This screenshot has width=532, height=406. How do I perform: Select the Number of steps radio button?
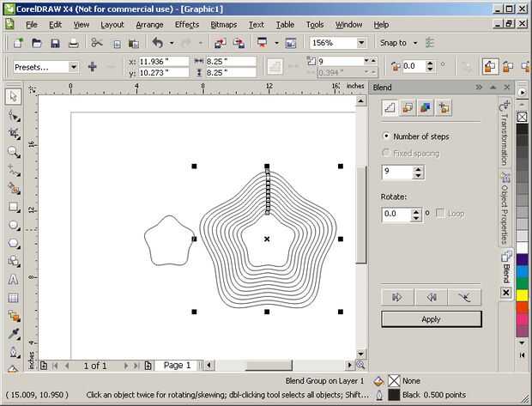click(386, 136)
